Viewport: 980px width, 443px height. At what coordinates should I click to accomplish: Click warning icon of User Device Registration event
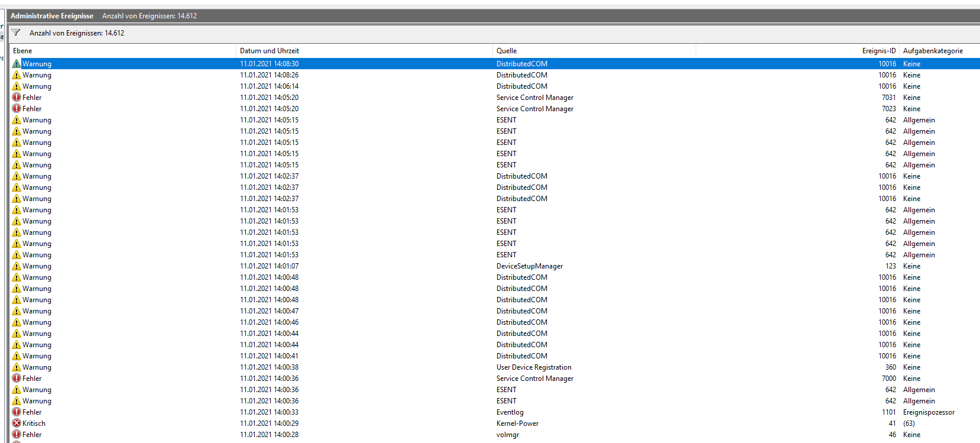17,367
